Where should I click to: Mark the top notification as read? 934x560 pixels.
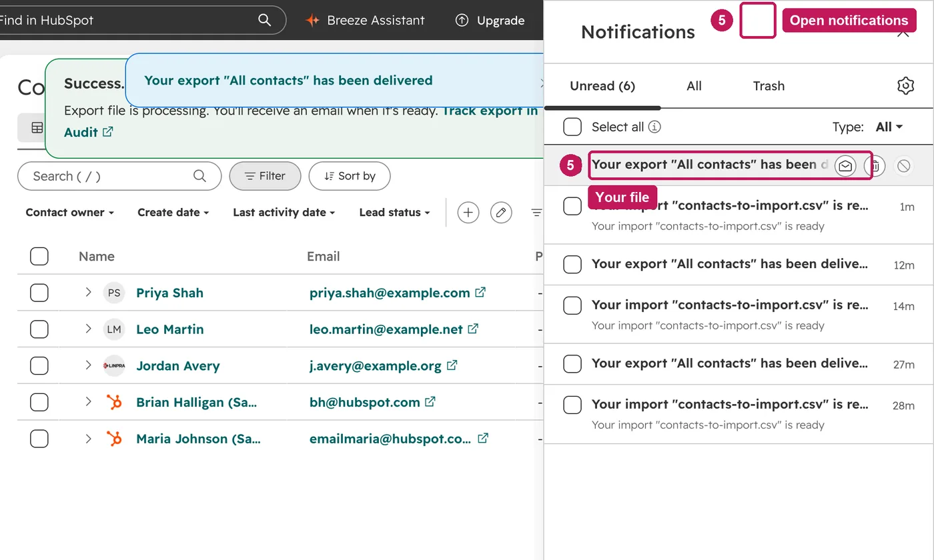pos(845,165)
